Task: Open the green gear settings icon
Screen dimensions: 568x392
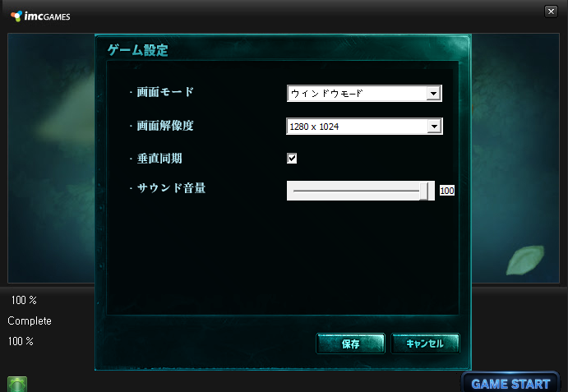Action: [x=17, y=385]
